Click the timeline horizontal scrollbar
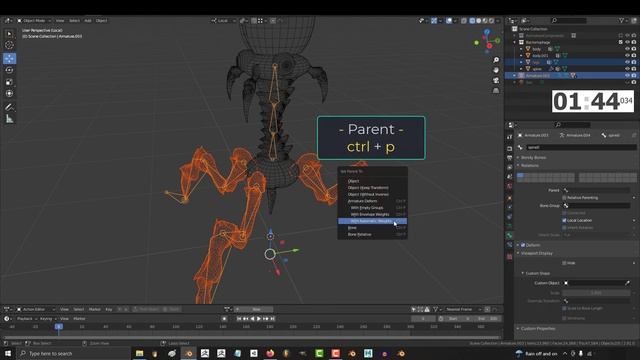Viewport: 640px width, 360px height. 251,338
